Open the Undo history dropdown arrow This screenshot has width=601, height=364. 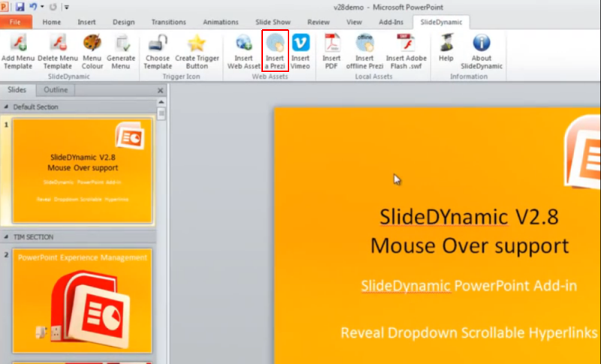[x=42, y=7]
